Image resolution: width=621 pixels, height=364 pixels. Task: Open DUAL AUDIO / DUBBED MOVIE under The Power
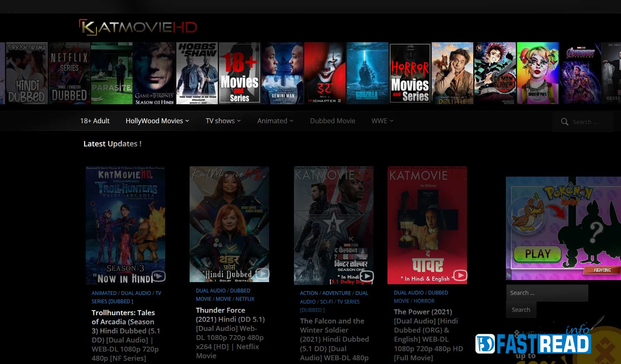pos(421,297)
